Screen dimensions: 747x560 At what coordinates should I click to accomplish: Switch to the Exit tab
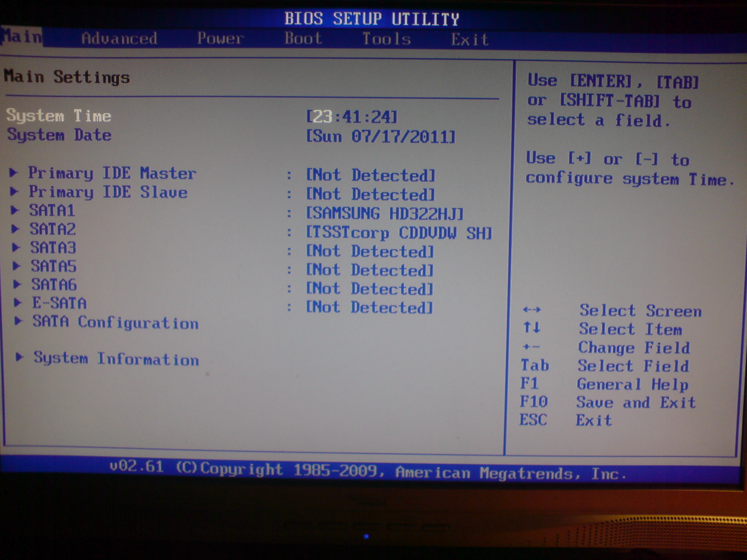[x=470, y=40]
